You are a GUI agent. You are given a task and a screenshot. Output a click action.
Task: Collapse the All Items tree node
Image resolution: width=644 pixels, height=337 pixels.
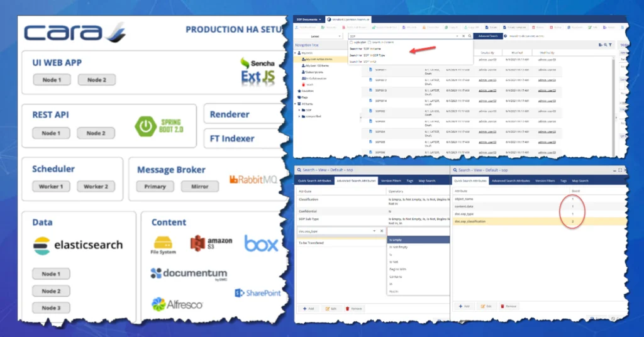pyautogui.click(x=296, y=104)
